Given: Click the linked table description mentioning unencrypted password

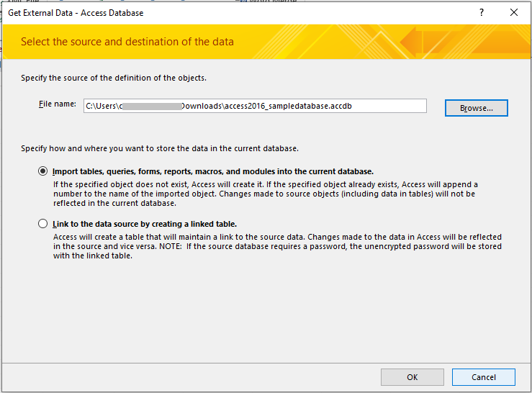Looking at the screenshot, I should [x=277, y=246].
